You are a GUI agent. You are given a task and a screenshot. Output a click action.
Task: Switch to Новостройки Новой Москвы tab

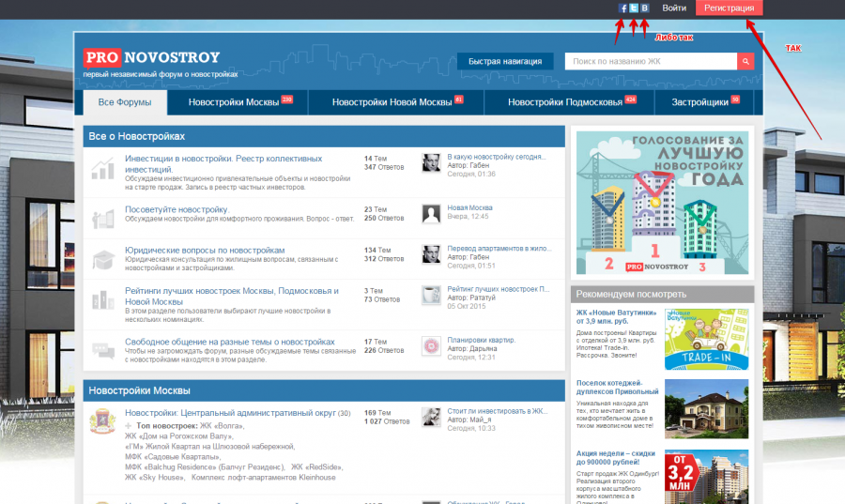pyautogui.click(x=396, y=102)
